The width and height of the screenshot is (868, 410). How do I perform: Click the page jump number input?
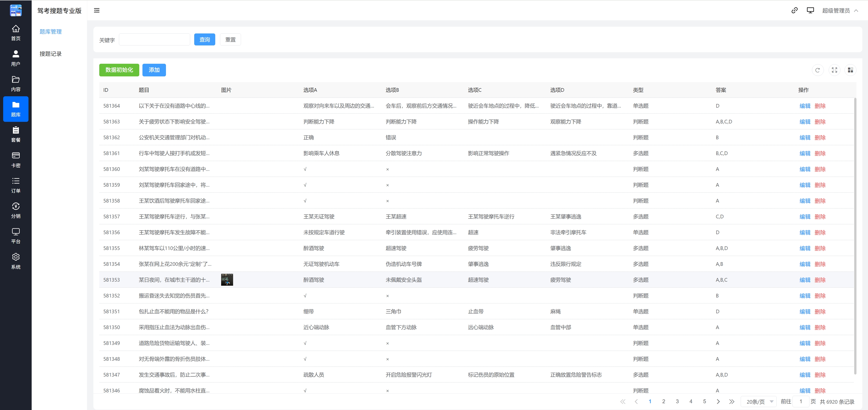coord(801,402)
